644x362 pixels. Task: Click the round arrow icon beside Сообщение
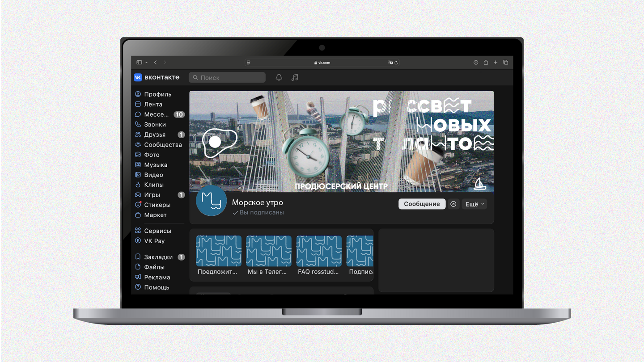(453, 204)
